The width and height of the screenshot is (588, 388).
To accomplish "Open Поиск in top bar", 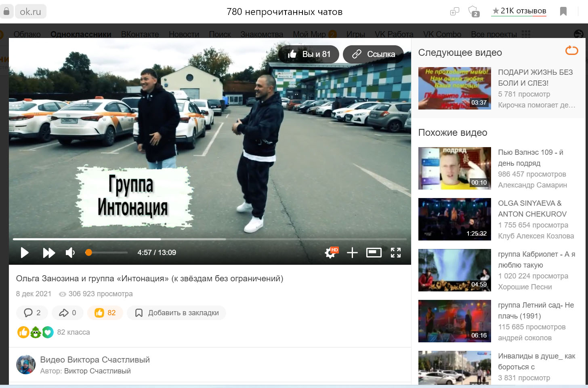I will pyautogui.click(x=220, y=34).
